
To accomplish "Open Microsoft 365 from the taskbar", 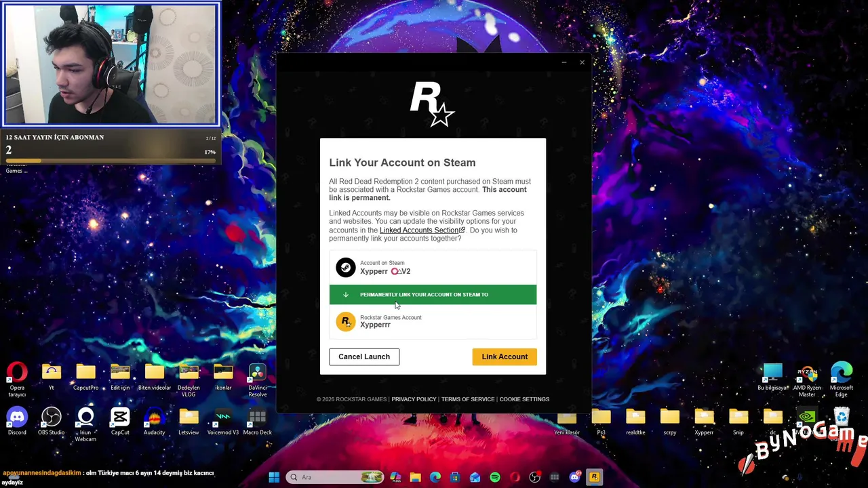I will tap(395, 477).
